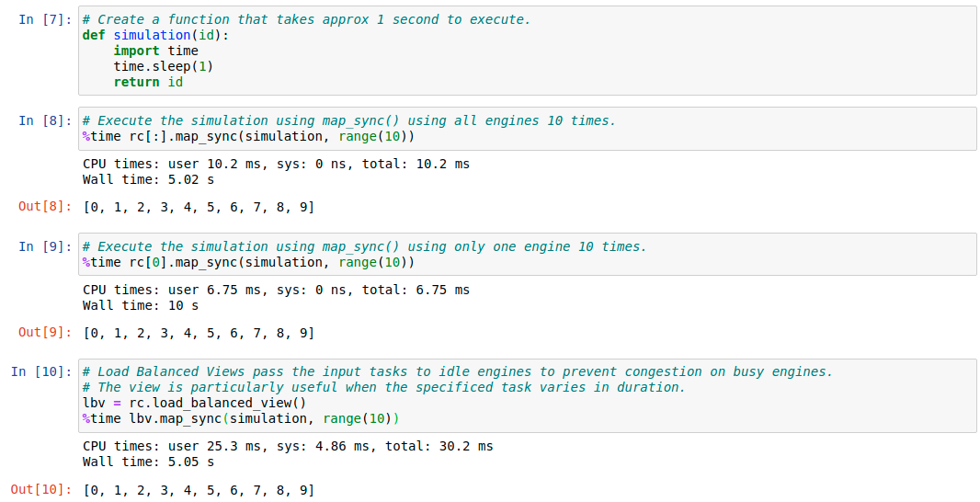Image resolution: width=980 pixels, height=502 pixels.
Task: Click inside the In [9] code cell
Action: pos(527,255)
